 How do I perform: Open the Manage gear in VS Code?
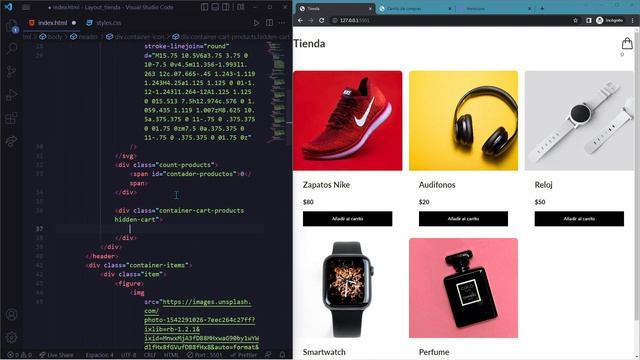tap(11, 337)
